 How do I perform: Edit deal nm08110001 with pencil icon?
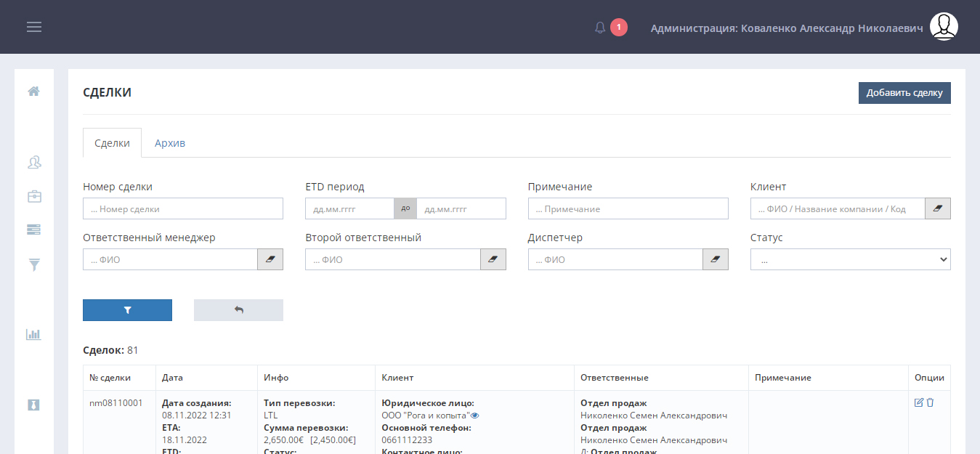point(919,402)
